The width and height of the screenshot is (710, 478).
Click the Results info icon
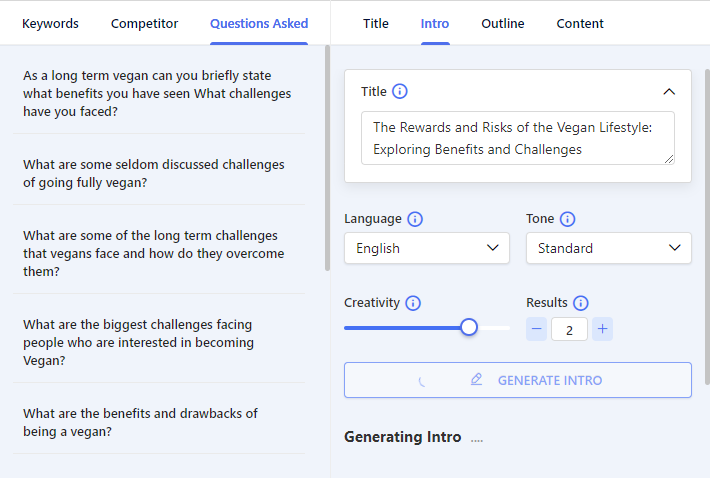point(581,303)
